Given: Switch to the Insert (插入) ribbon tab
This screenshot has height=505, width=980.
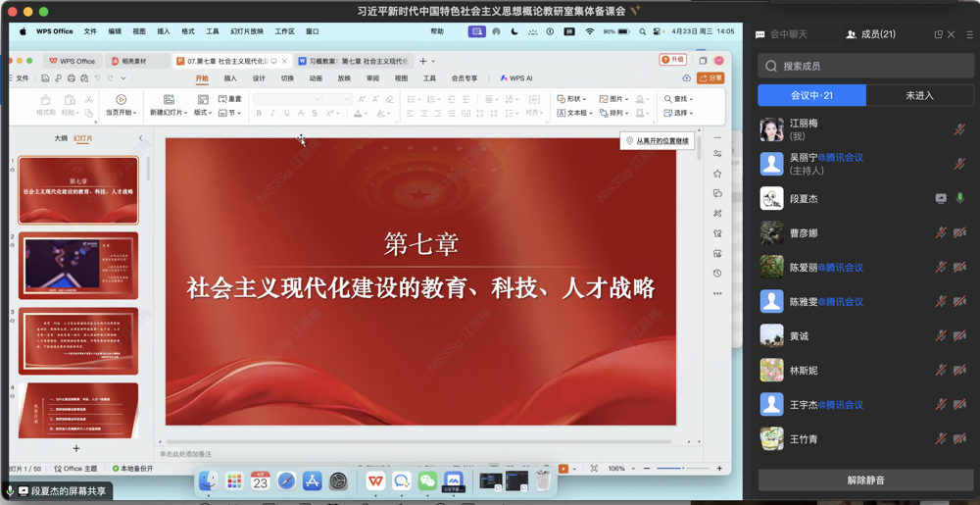Looking at the screenshot, I should point(230,78).
